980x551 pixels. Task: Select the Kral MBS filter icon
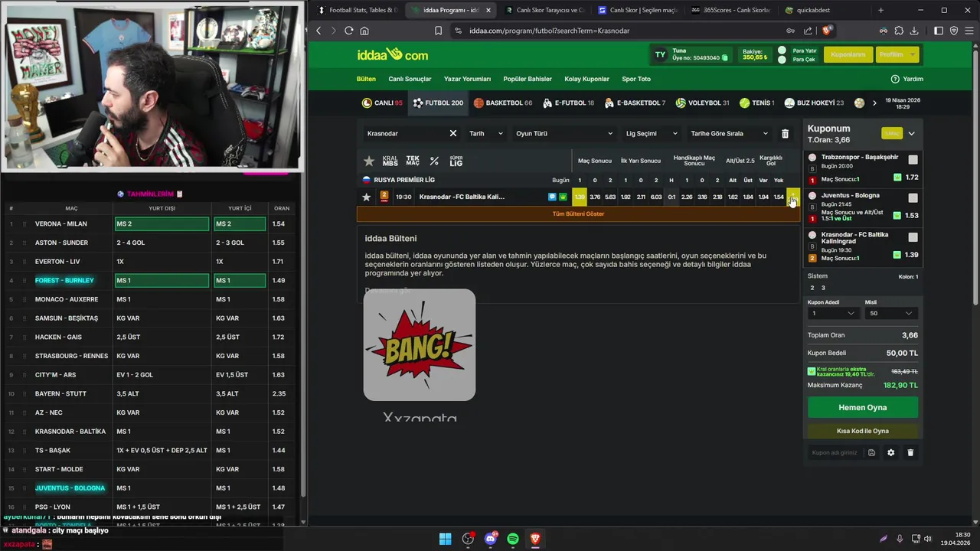[390, 161]
